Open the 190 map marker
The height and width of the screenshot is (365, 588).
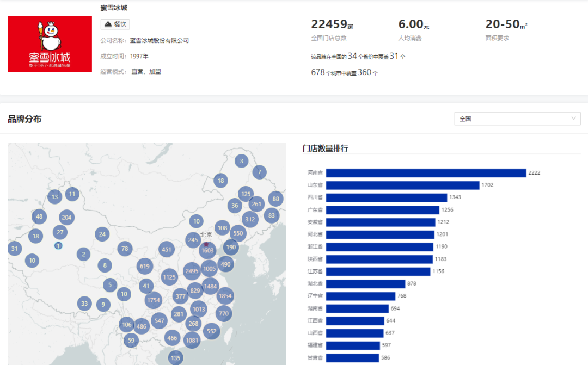coord(231,247)
